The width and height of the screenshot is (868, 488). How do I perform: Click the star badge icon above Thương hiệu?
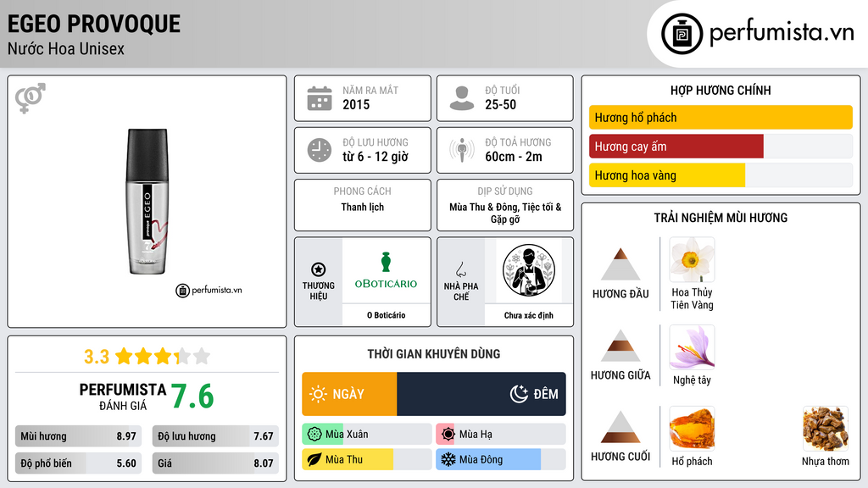(x=319, y=269)
